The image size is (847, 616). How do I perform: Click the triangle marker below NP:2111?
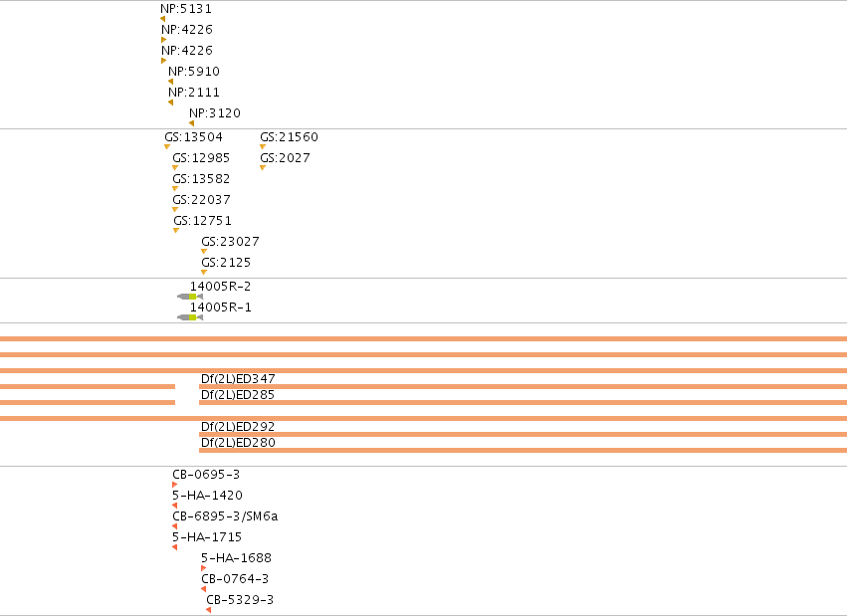171,103
